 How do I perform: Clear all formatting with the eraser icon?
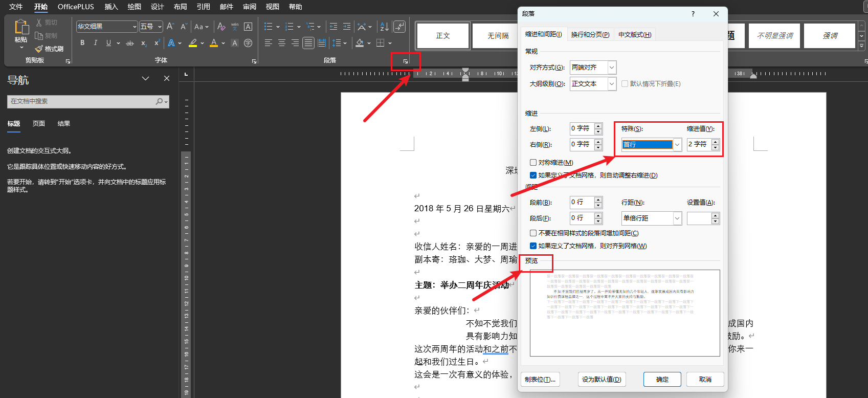[221, 26]
